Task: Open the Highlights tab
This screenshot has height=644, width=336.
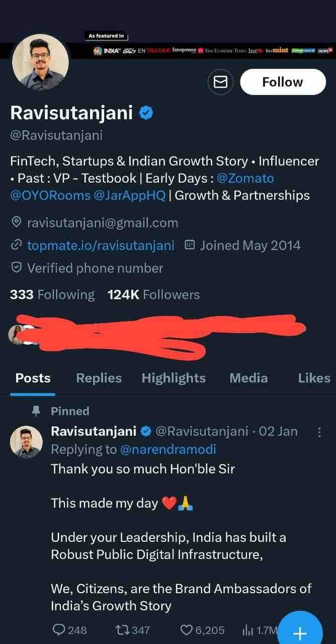Action: pyautogui.click(x=174, y=378)
